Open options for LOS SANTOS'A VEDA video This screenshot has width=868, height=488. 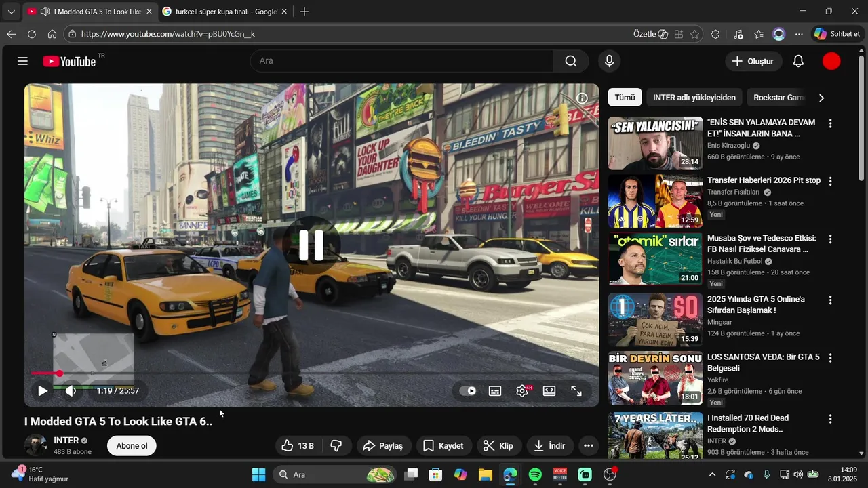pos(830,358)
